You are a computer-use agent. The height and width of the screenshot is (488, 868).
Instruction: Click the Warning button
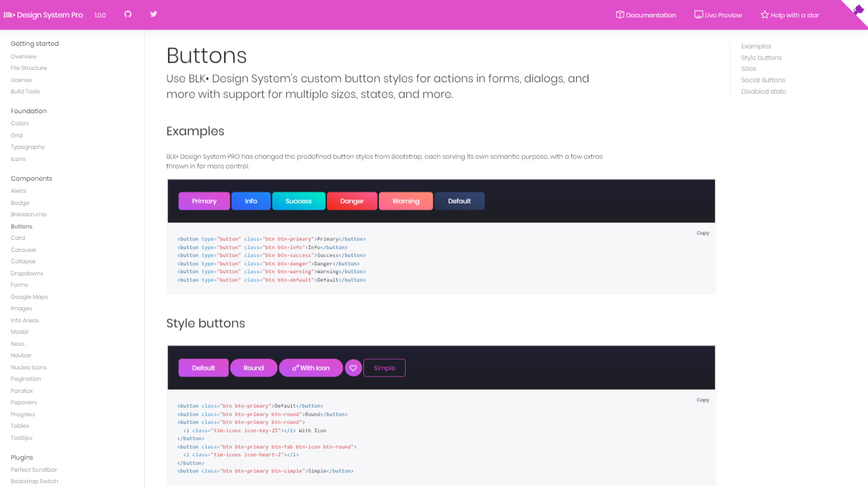(x=406, y=201)
